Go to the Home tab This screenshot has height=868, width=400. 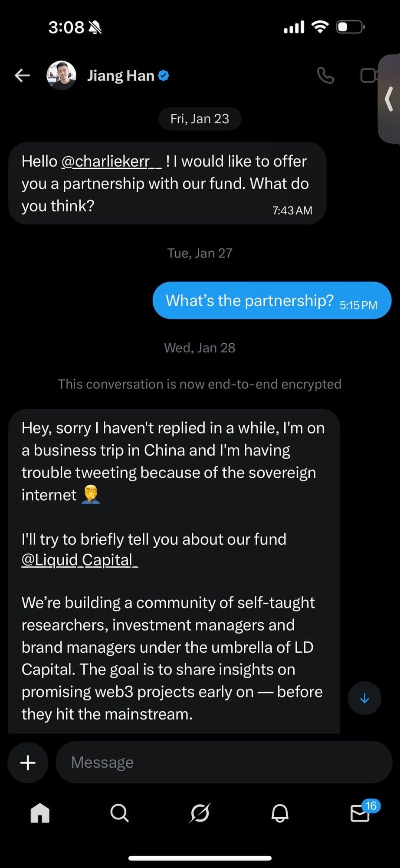[x=40, y=813]
